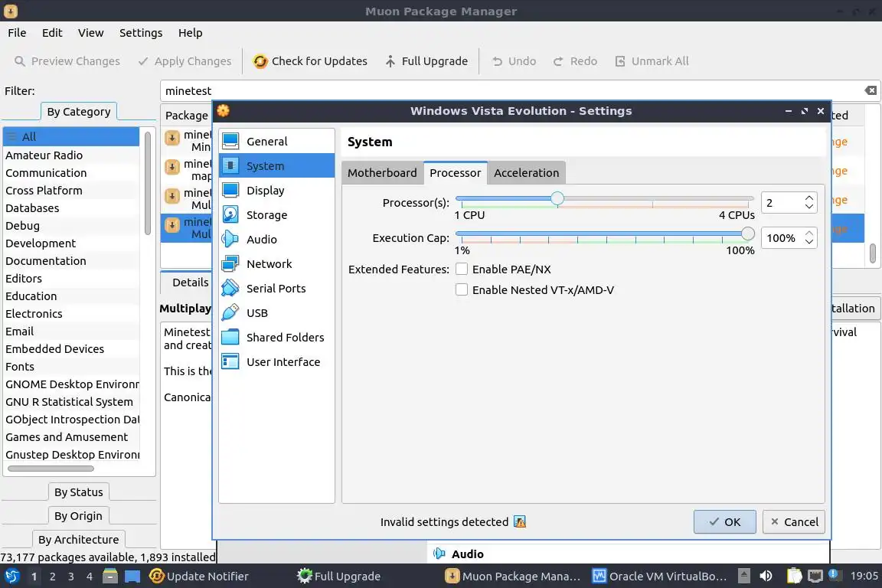Click the category list horizontal scrollbar
This screenshot has height=588, width=882.
coord(51,468)
